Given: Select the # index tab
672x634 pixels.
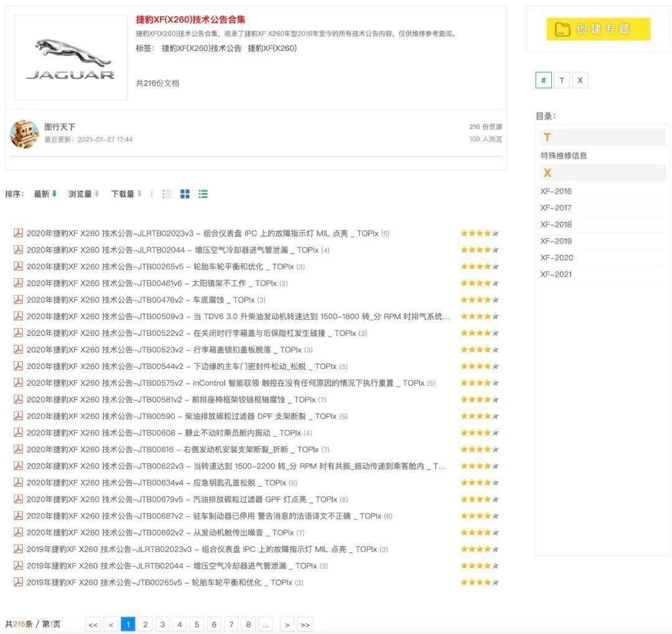Looking at the screenshot, I should (543, 80).
